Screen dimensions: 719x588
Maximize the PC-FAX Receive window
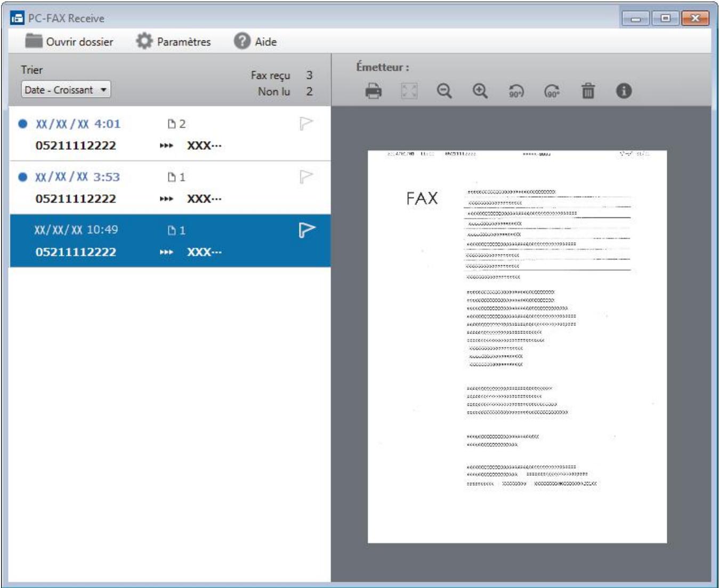click(x=665, y=19)
